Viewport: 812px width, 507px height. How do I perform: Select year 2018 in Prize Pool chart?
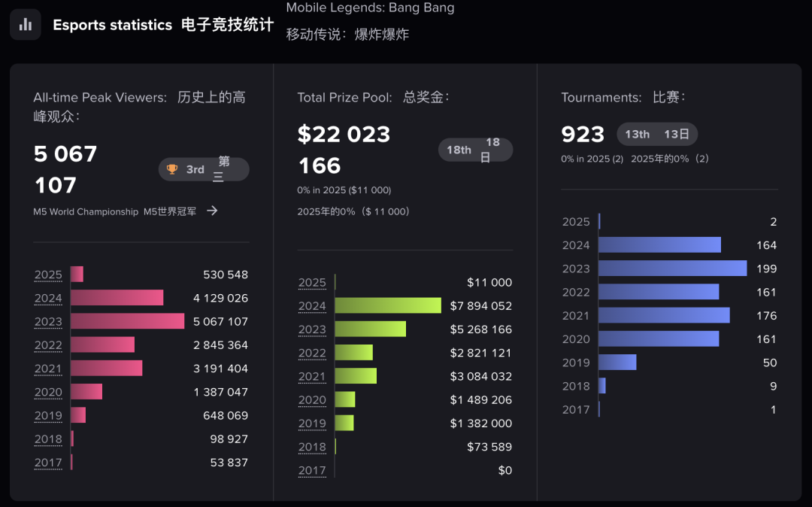[x=312, y=447]
